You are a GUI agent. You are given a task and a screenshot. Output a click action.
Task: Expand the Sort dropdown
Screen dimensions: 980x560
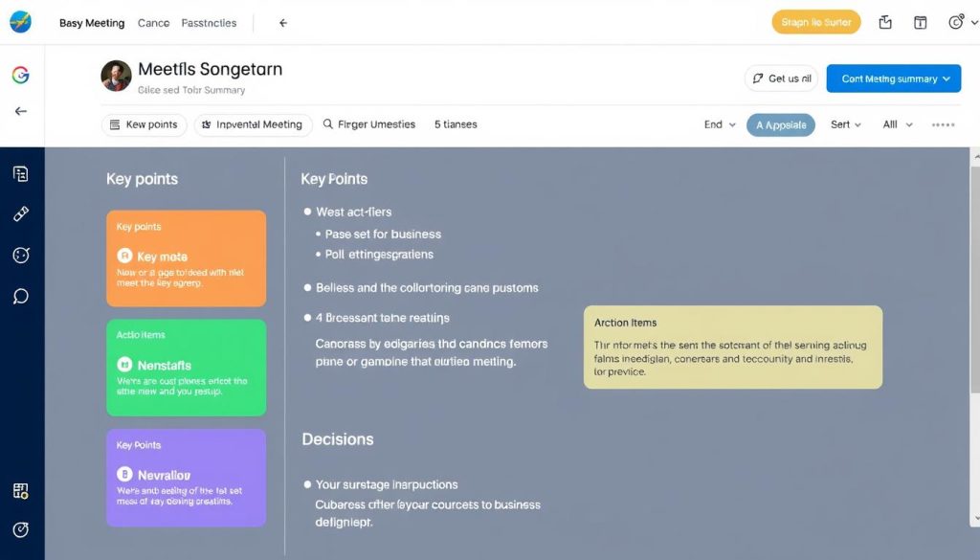(845, 123)
